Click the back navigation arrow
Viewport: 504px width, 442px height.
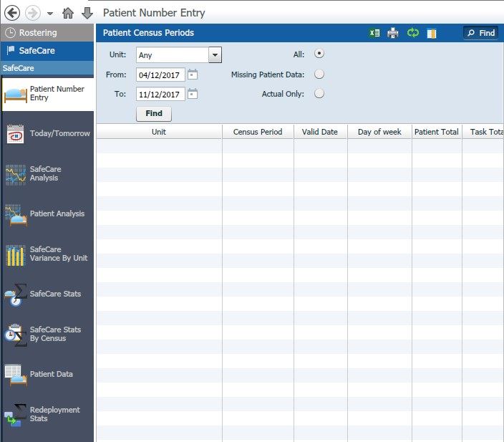tap(12, 13)
